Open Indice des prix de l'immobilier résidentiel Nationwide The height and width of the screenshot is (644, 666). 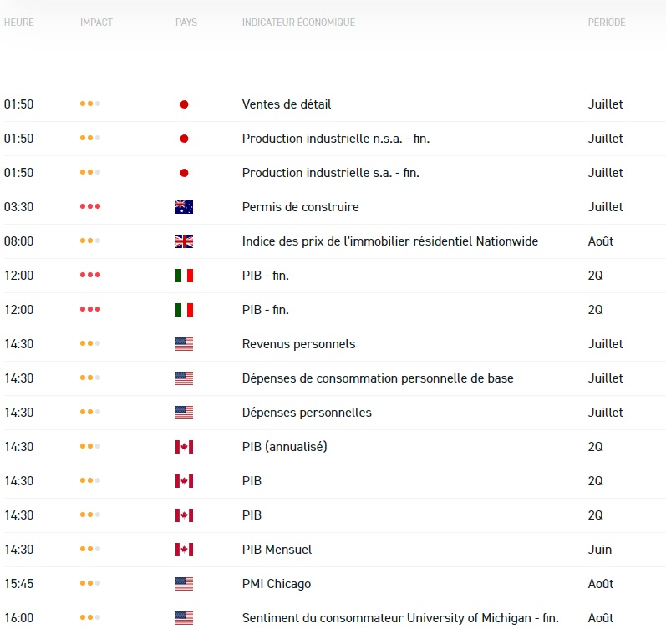click(x=390, y=241)
